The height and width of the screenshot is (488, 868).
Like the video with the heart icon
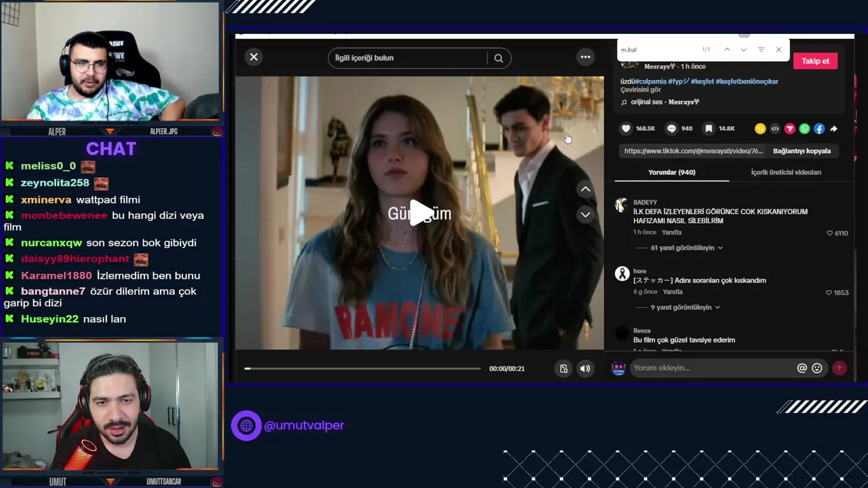tap(626, 129)
